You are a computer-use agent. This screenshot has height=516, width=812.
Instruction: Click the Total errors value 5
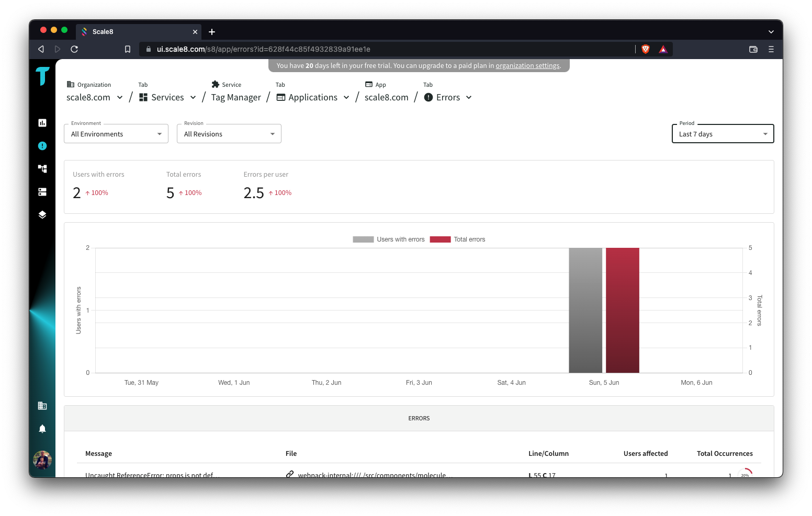(x=170, y=193)
